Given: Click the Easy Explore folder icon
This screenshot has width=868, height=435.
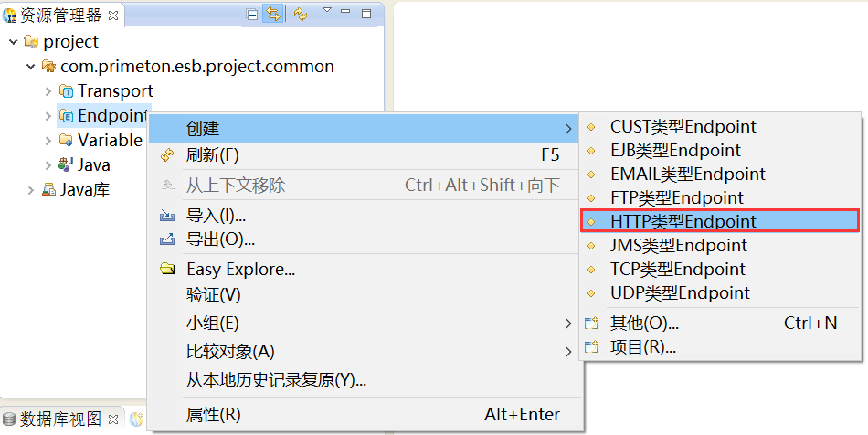Looking at the screenshot, I should pyautogui.click(x=166, y=270).
